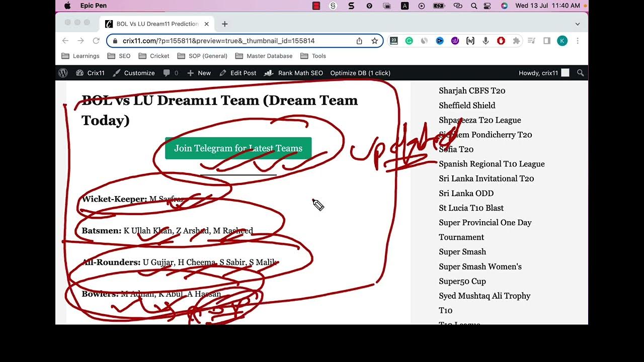Open the comments bubble in admin bar

point(170,73)
